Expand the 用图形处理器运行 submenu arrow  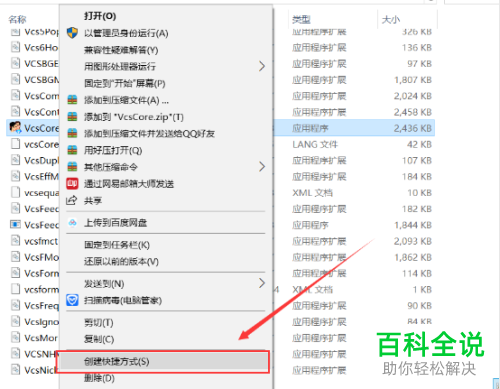point(262,66)
